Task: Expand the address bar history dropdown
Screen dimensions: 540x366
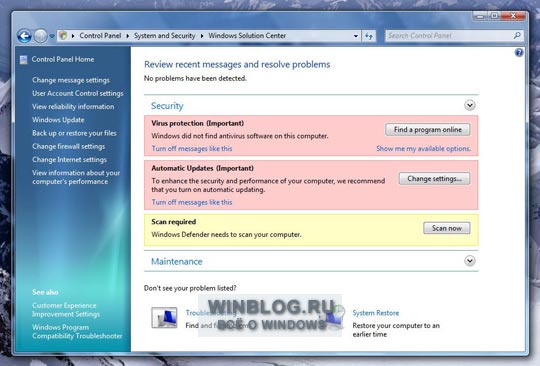Action: (356, 36)
